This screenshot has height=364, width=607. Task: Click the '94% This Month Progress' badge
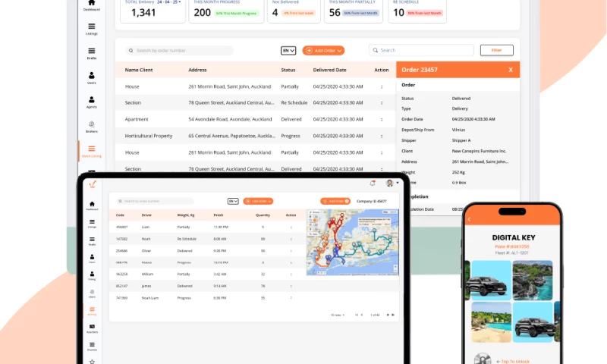236,13
